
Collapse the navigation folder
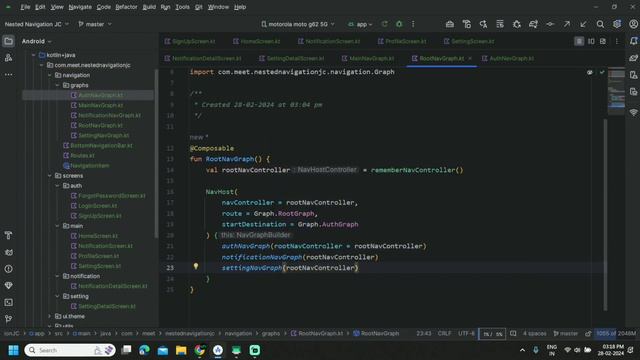coord(50,75)
